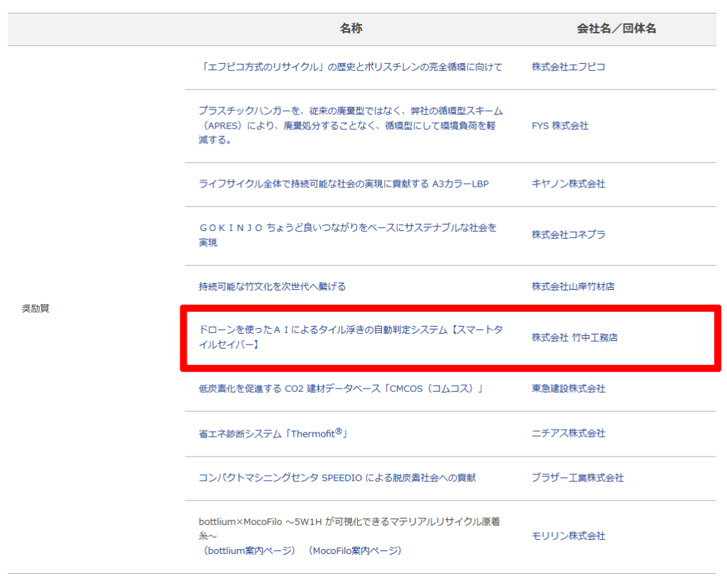Open the 省エネ診断システム Thermofit link
Image resolution: width=727 pixels, height=588 pixels.
(273, 434)
